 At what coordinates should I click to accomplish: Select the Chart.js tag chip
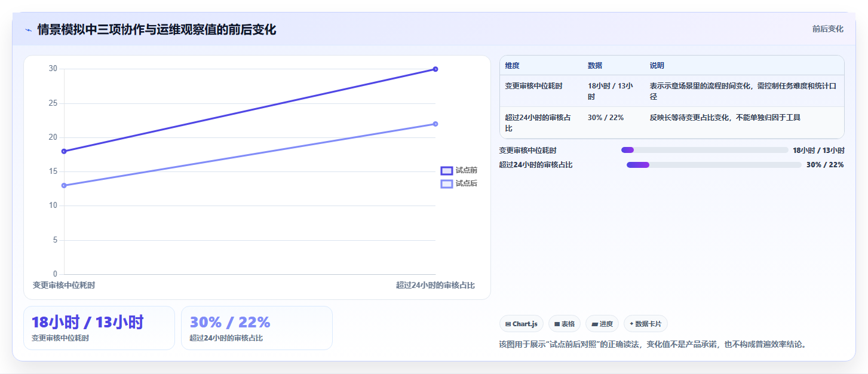522,324
